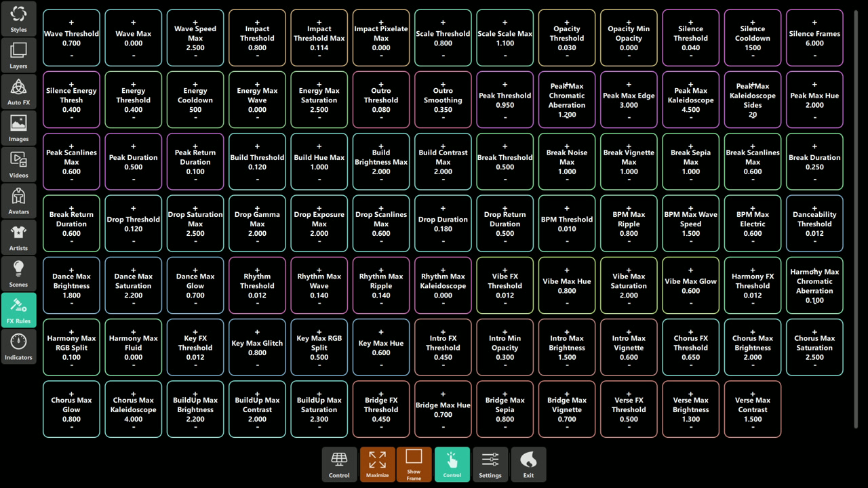Image resolution: width=868 pixels, height=488 pixels.
Task: Decrease Vibe Max Glow with its minus
Action: click(x=690, y=303)
